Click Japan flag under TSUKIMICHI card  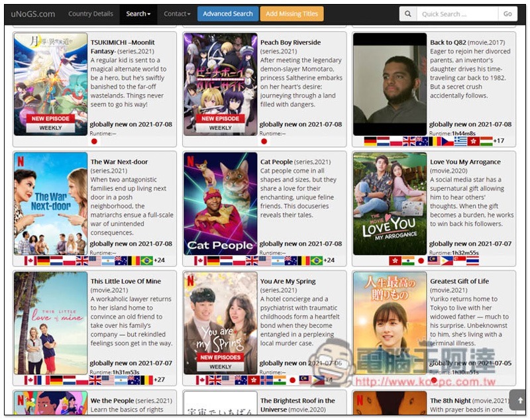pos(94,141)
